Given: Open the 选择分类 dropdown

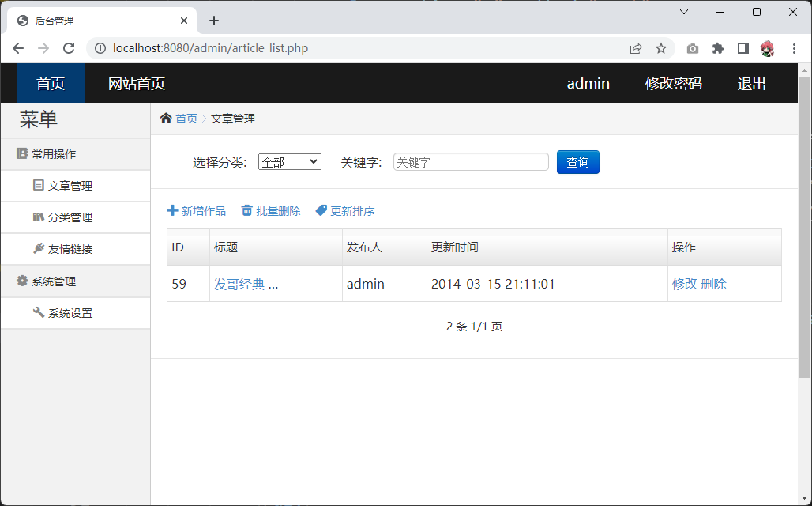Looking at the screenshot, I should 289,162.
